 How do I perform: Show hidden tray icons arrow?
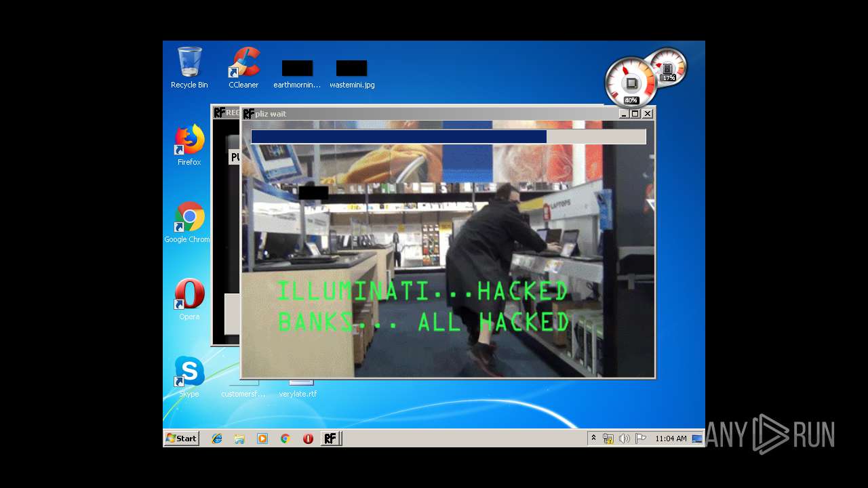(x=593, y=439)
